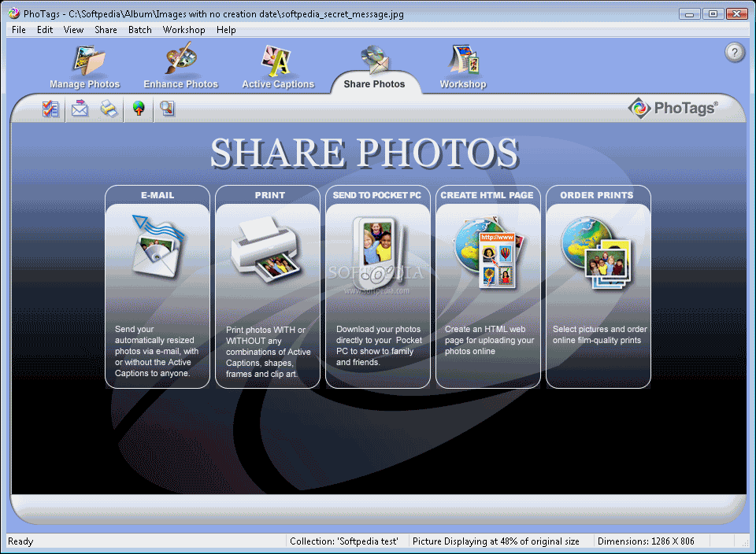Open the Edit menu
Screen dimensions: 756x554
tap(45, 30)
